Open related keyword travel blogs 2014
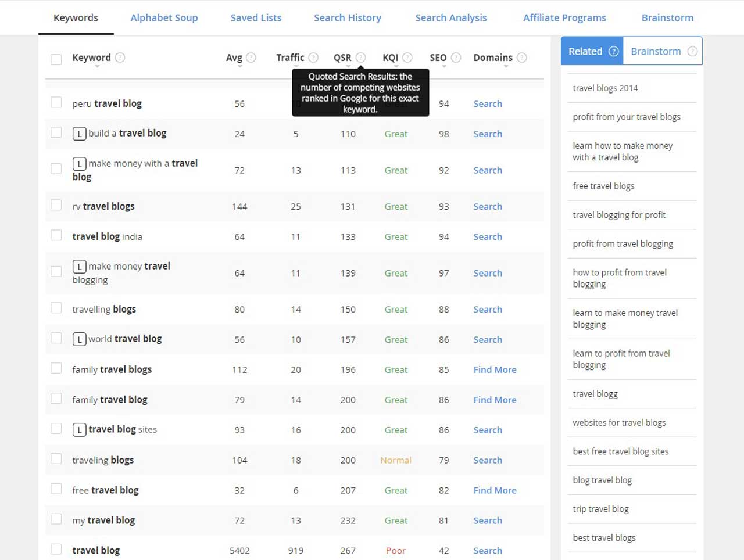Viewport: 744px width, 560px height. coord(605,88)
